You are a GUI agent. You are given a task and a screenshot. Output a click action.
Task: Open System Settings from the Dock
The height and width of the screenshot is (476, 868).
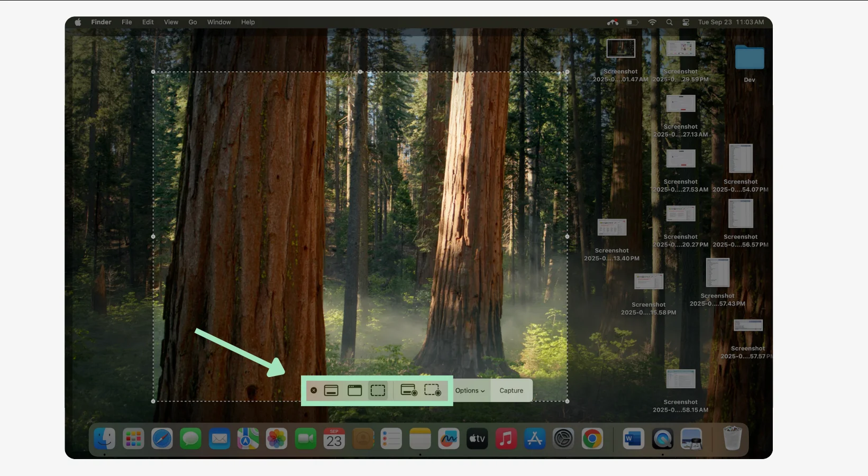coord(563,438)
